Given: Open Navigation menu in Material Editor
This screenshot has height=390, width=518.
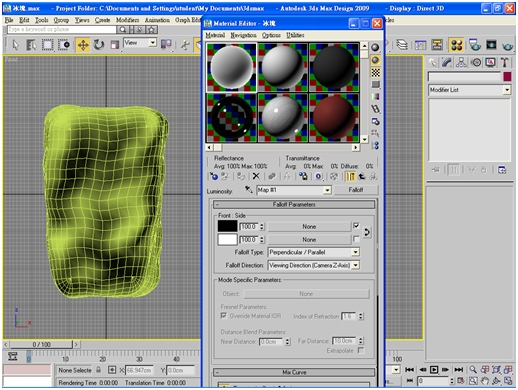Looking at the screenshot, I should pyautogui.click(x=243, y=35).
